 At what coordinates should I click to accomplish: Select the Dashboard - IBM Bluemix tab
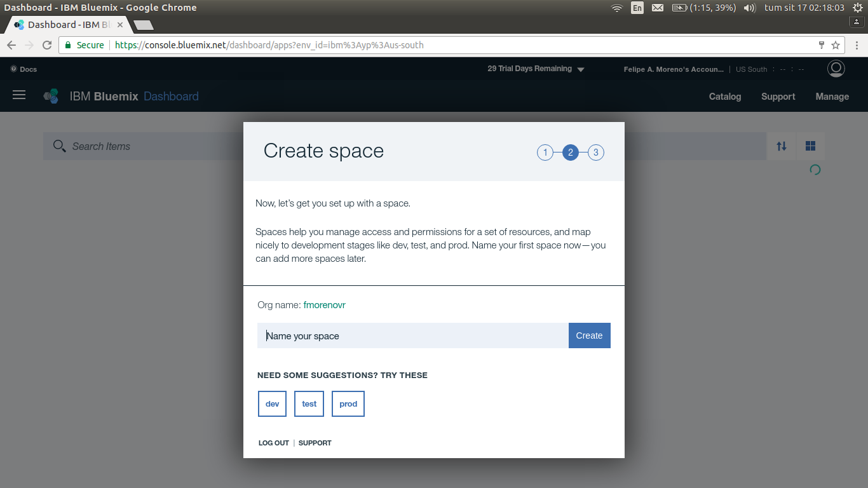[68, 25]
